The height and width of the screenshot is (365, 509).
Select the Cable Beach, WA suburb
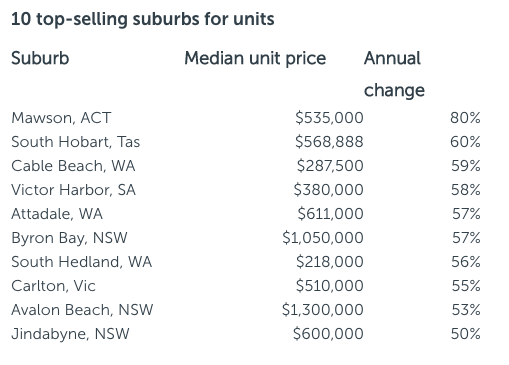coord(73,166)
